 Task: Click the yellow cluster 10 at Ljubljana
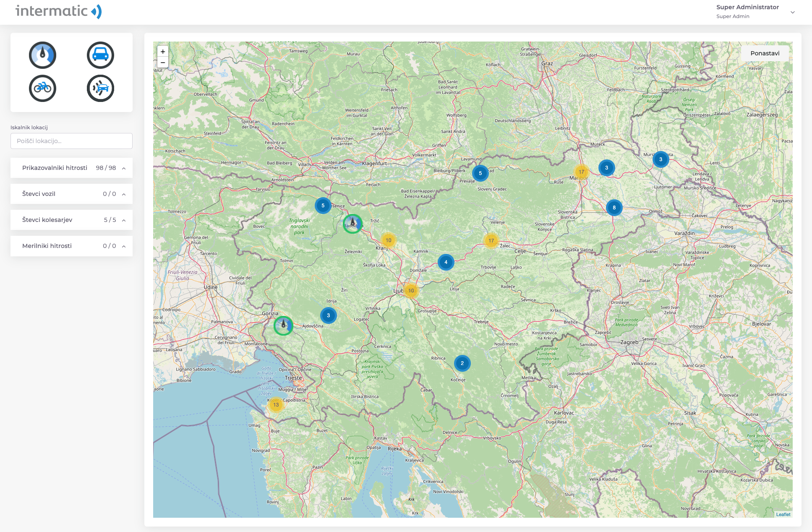[x=411, y=290]
